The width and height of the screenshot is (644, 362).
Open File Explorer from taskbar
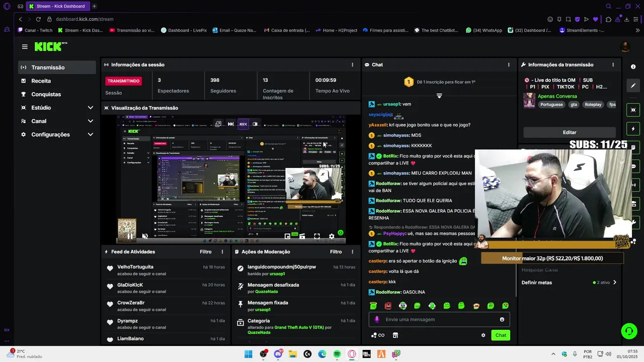(293, 354)
